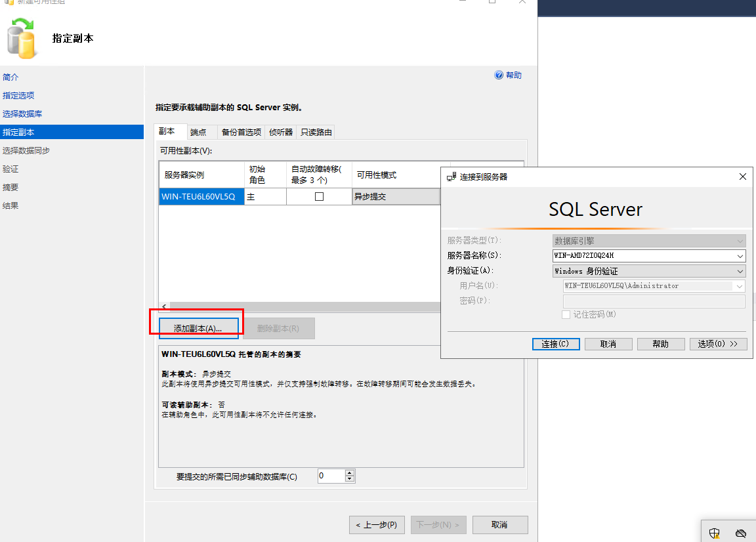Image resolution: width=756 pixels, height=542 pixels.
Task: Open the authentication dropdown
Action: point(740,271)
